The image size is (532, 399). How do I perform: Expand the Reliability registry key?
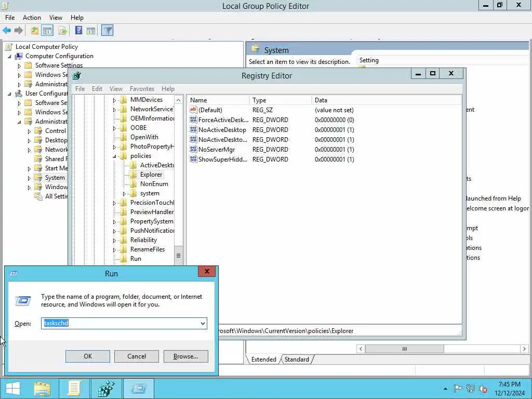click(114, 241)
